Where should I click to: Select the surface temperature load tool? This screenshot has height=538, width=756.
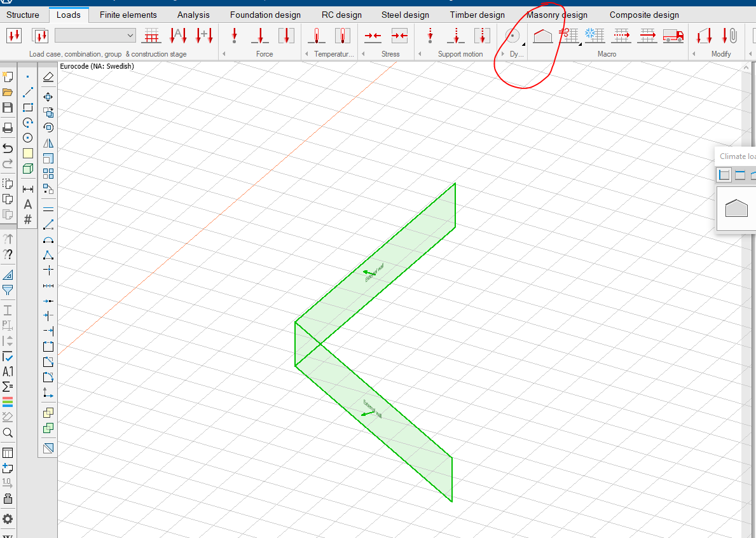point(342,36)
